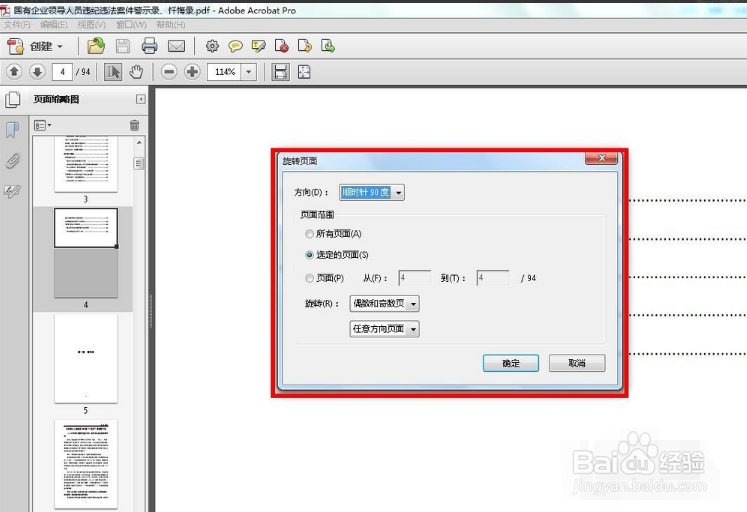Screen dimensions: 747x512
Task: Click the gear settings icon in toolbar
Action: (x=212, y=46)
